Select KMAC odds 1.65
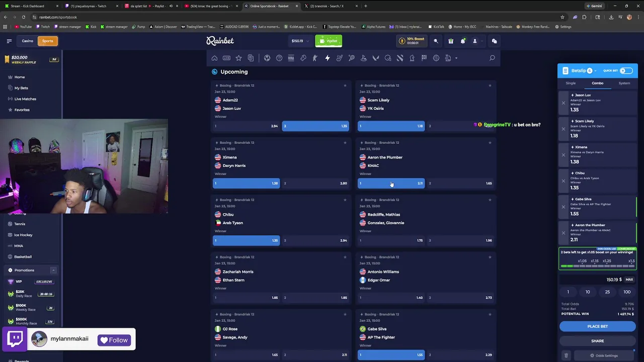This screenshot has width=644, height=362. tap(460, 184)
